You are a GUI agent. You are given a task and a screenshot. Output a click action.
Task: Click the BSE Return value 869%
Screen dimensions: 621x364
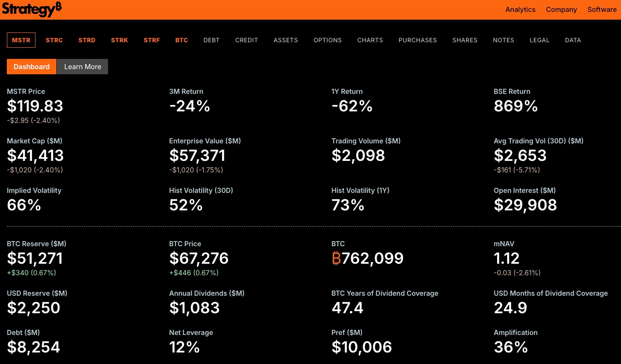(x=516, y=106)
